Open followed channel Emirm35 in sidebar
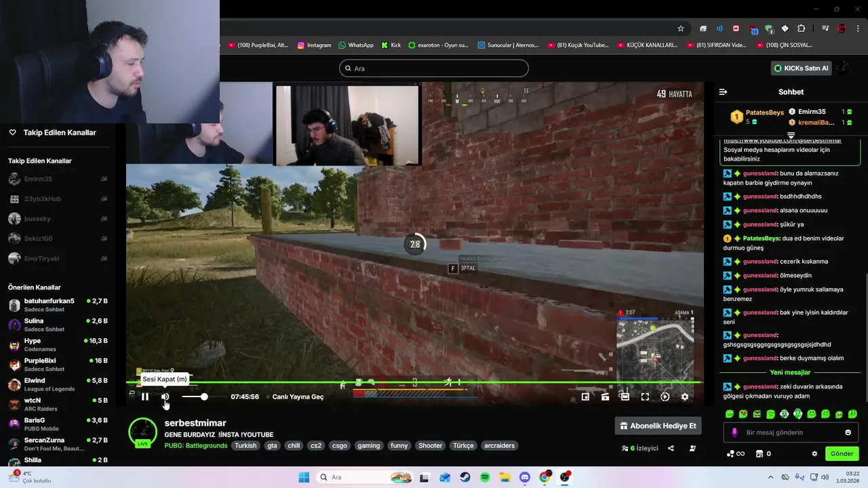 point(58,179)
